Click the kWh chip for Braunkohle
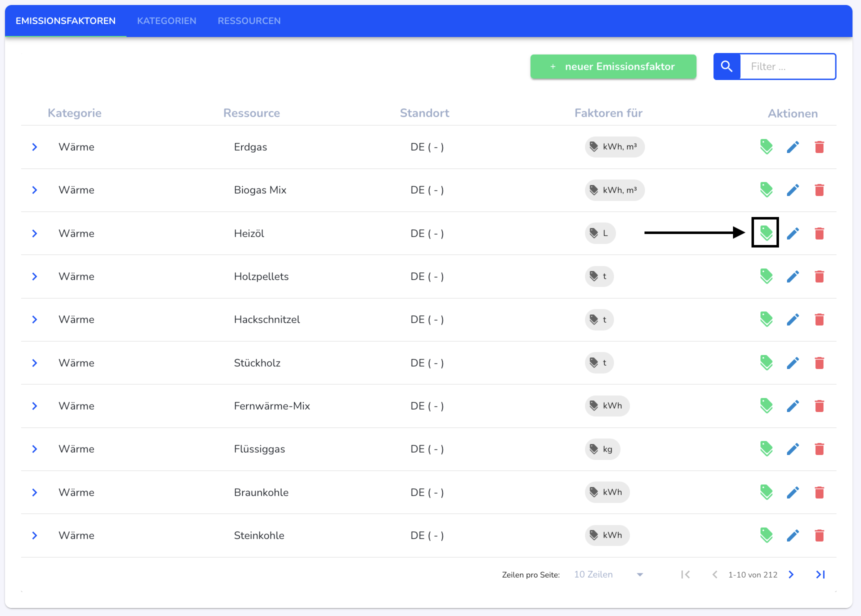Image resolution: width=861 pixels, height=616 pixels. [x=607, y=492]
